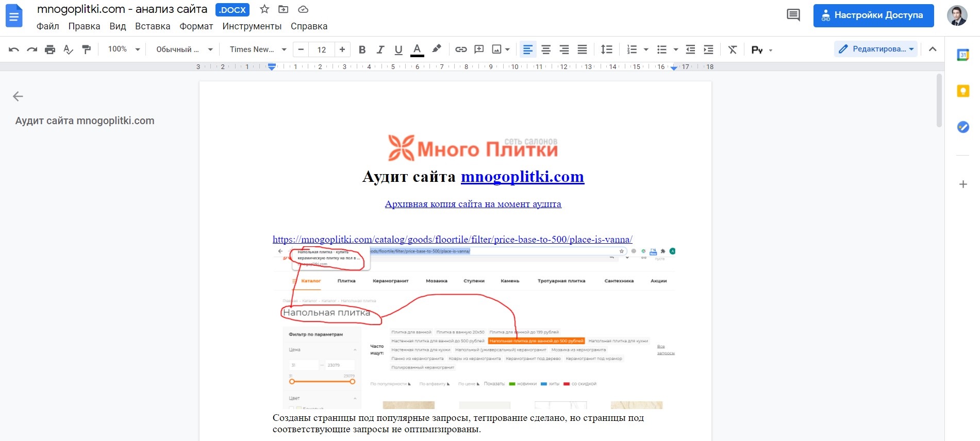Collapse the toolbar with chevron up
The width and height of the screenshot is (980, 441).
933,49
